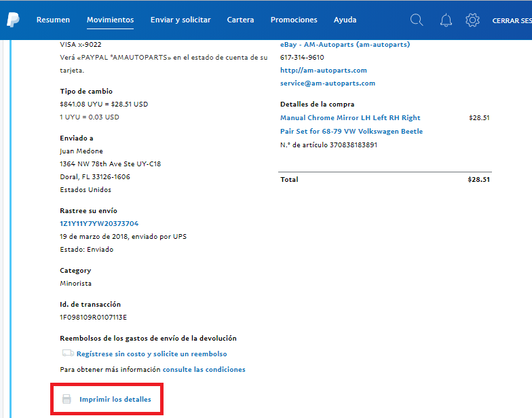This screenshot has height=418, width=532.
Task: Open the notifications bell icon
Action: (446, 20)
